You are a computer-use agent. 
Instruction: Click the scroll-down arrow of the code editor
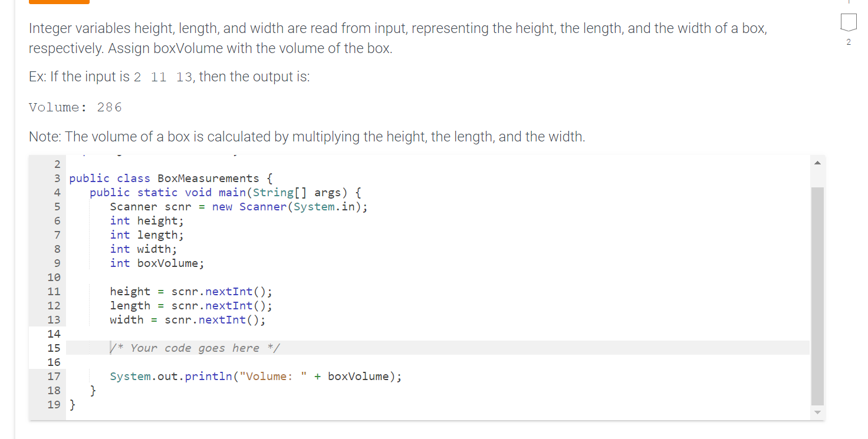tap(817, 412)
